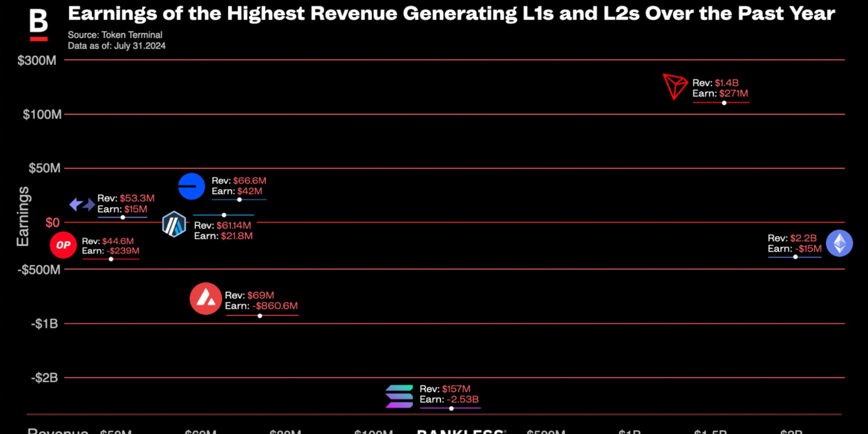This screenshot has width=868, height=434.
Task: Click the Bankless B logo
Action: (39, 25)
